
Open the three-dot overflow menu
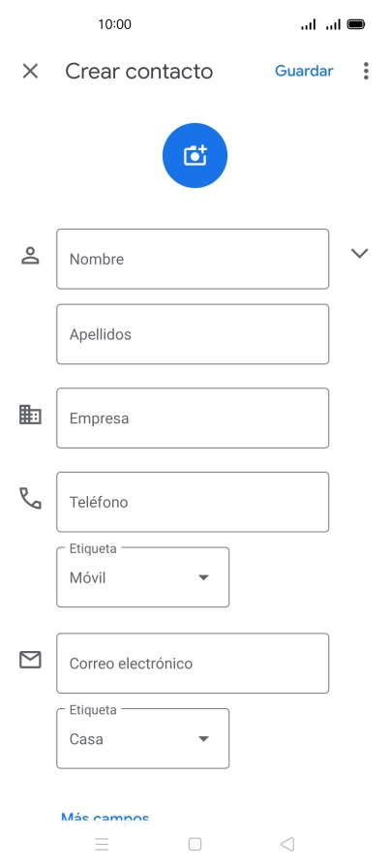366,71
